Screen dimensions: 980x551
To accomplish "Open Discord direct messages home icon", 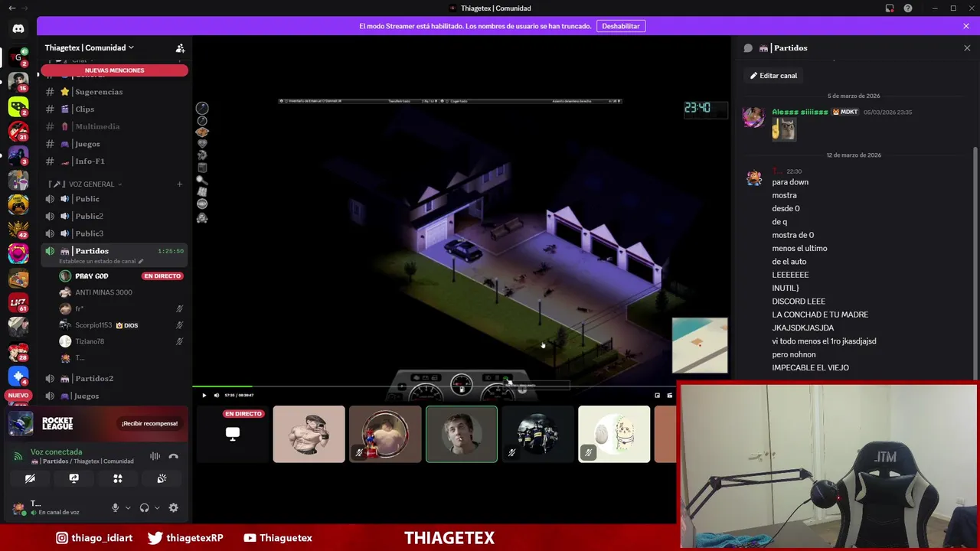I will point(18,29).
